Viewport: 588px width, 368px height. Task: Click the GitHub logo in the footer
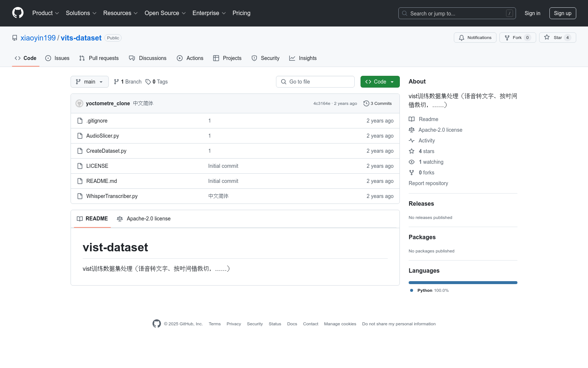pyautogui.click(x=157, y=324)
